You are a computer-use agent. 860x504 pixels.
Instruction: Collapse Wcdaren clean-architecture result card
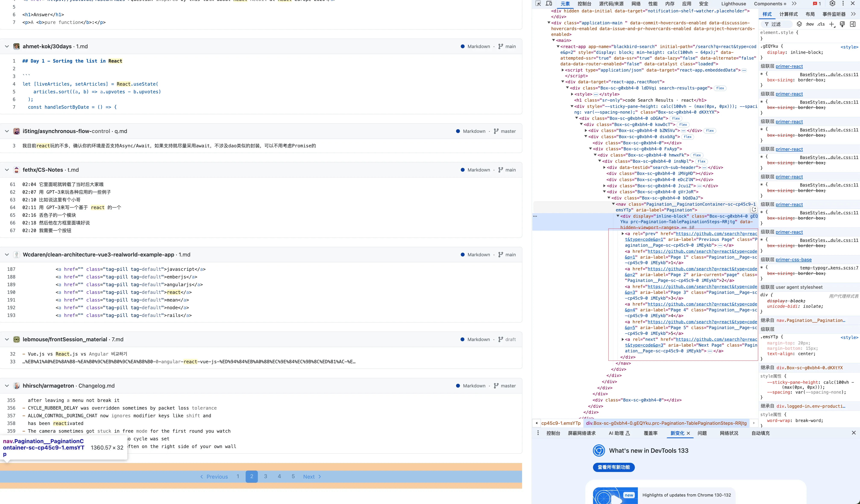[x=7, y=255]
